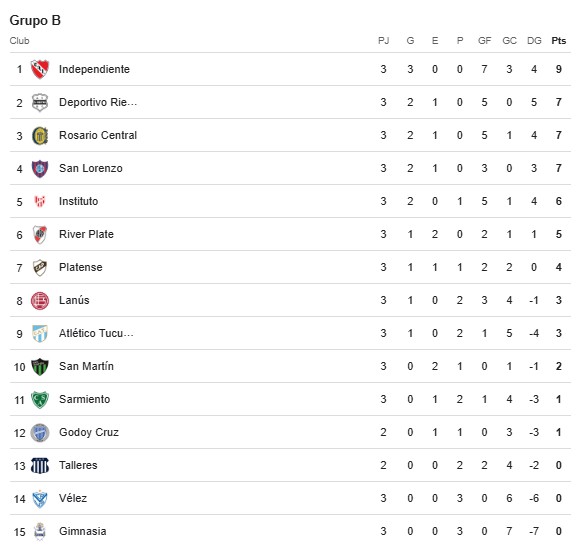Click the Godoy Cruz round crest
Screen dimensions: 583x549
40,432
